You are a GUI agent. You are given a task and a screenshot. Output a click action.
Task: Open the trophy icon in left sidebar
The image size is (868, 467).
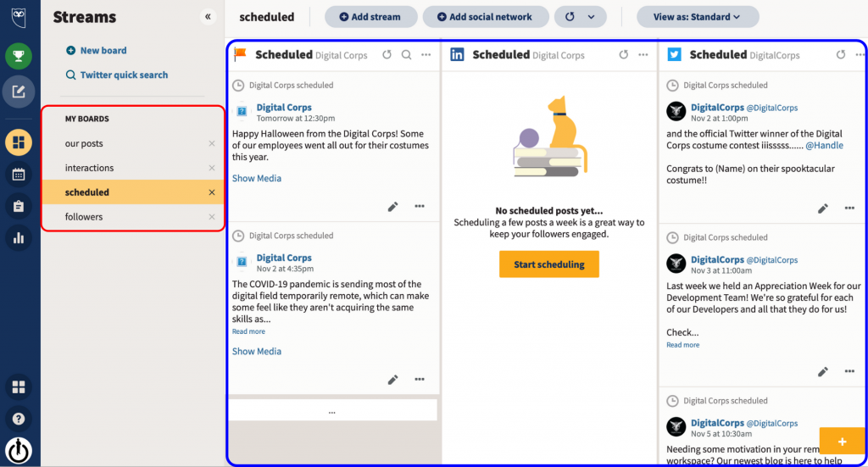[19, 57]
